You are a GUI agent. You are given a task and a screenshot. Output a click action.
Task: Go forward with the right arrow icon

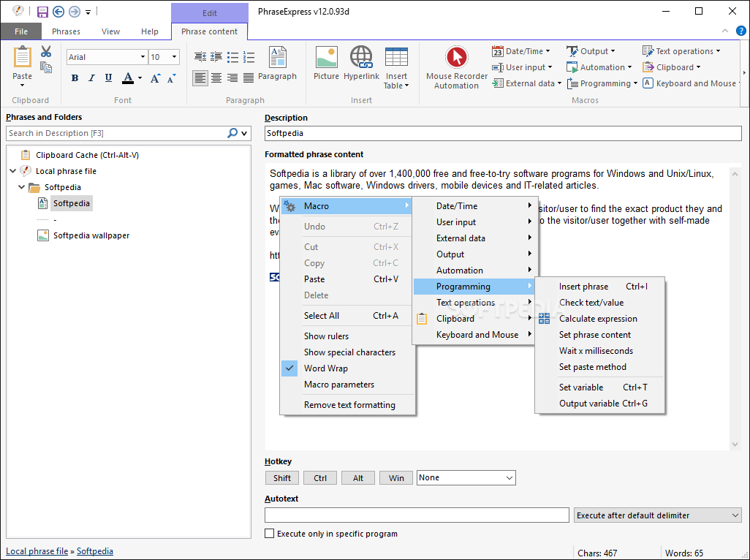(x=74, y=12)
